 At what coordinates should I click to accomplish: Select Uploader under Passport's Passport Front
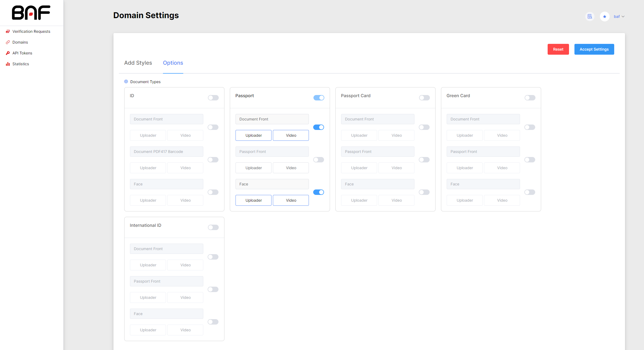tap(253, 168)
